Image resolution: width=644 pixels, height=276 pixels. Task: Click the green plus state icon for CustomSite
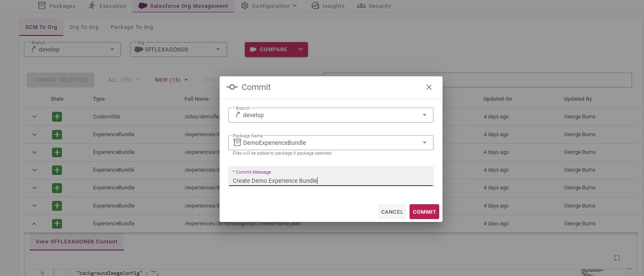(x=57, y=117)
